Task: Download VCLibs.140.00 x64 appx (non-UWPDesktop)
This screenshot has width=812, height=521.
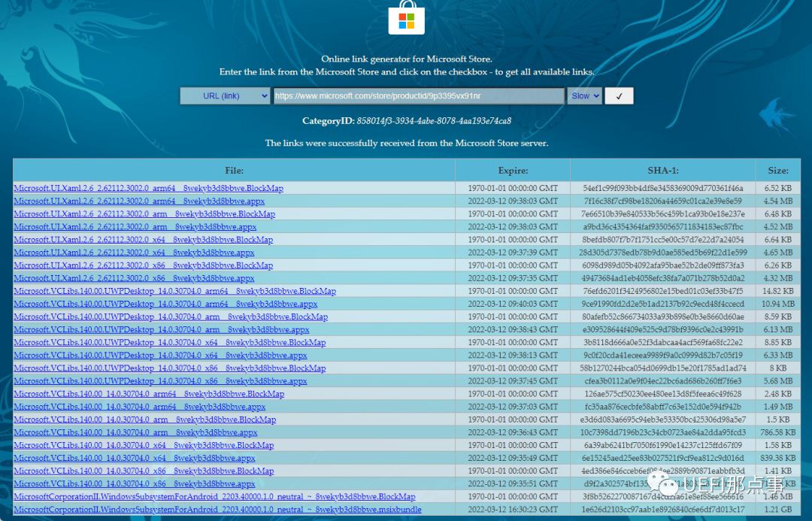Action: [x=135, y=459]
